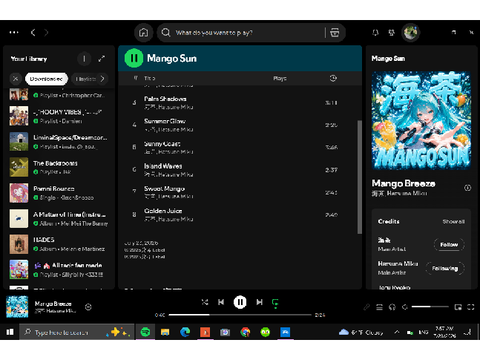This screenshot has width=480, height=360.
Task: Expand Your Library to full view
Action: (x=102, y=59)
